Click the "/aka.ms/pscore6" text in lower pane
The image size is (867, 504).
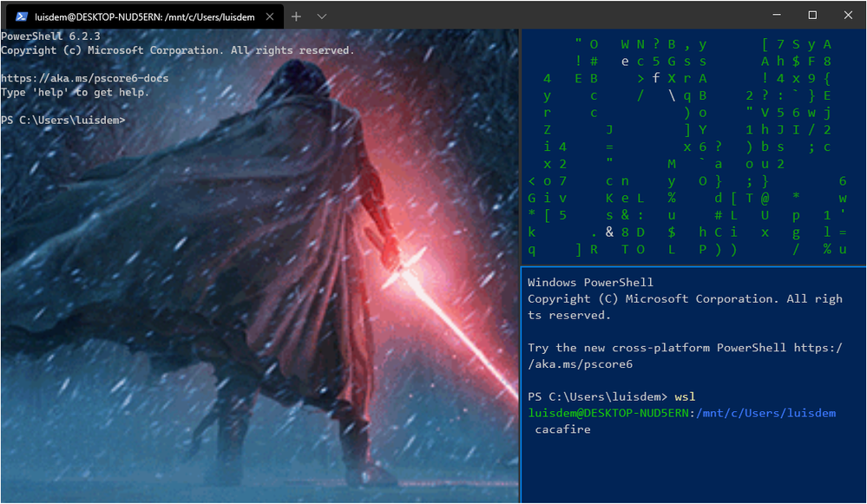pos(580,364)
